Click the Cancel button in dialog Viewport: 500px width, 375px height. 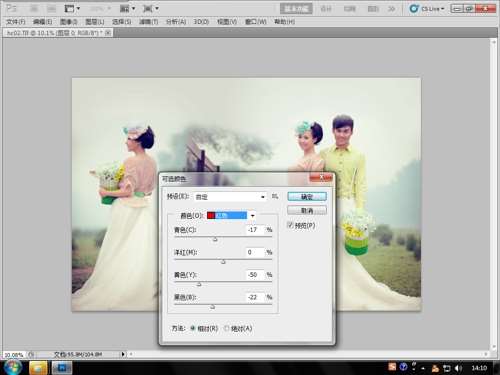coord(307,210)
